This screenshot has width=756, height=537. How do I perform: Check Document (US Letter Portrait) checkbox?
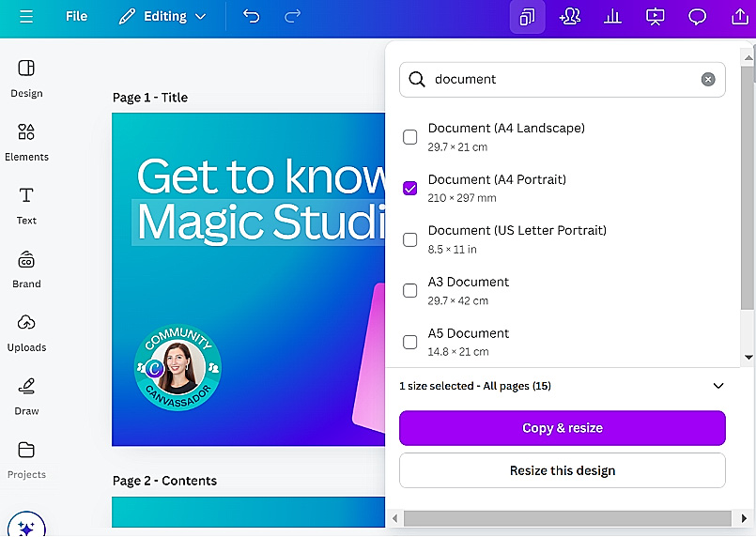409,239
